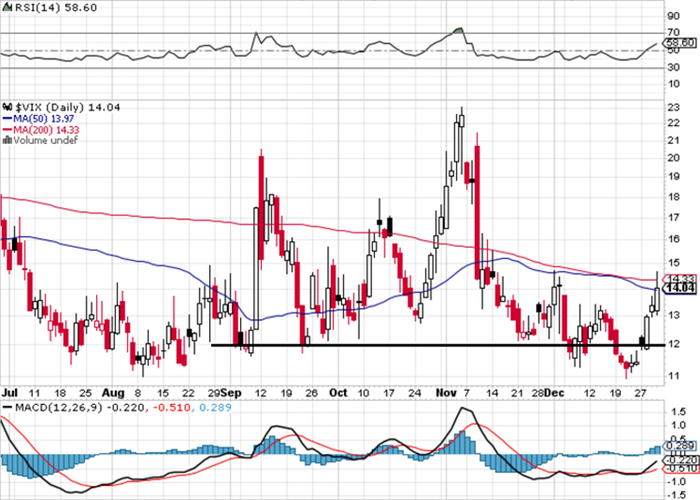This screenshot has width=700, height=500.
Task: Select the RSI value tag 58.60
Action: [680, 43]
